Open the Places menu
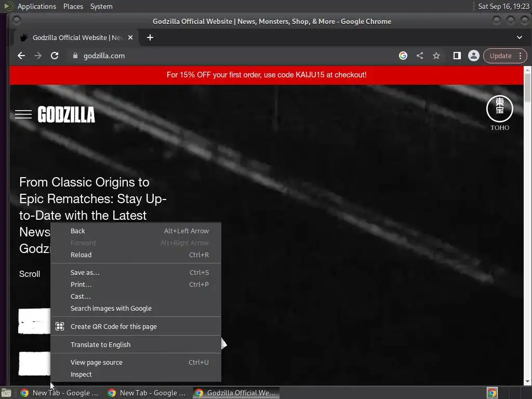The height and width of the screenshot is (399, 532). point(73,6)
